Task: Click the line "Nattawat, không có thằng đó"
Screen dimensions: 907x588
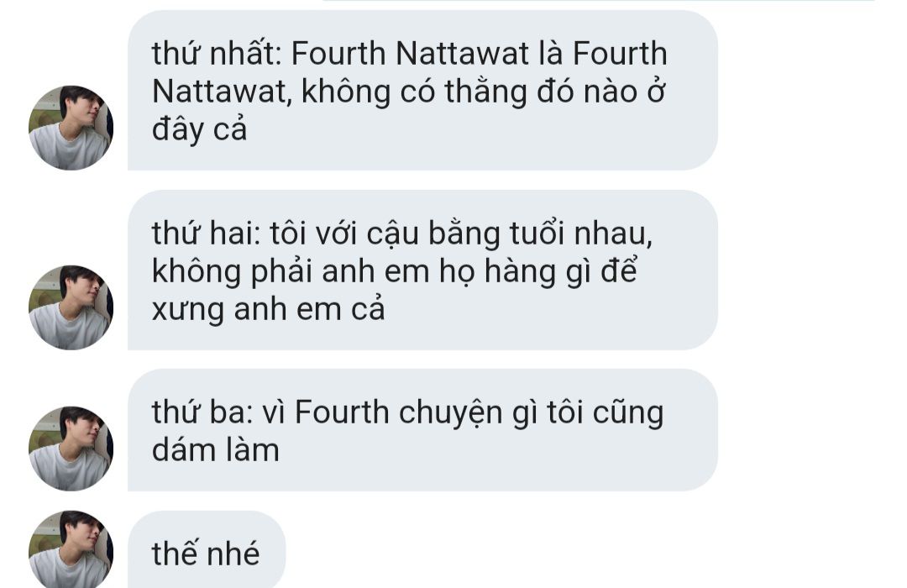Action: pos(409,92)
